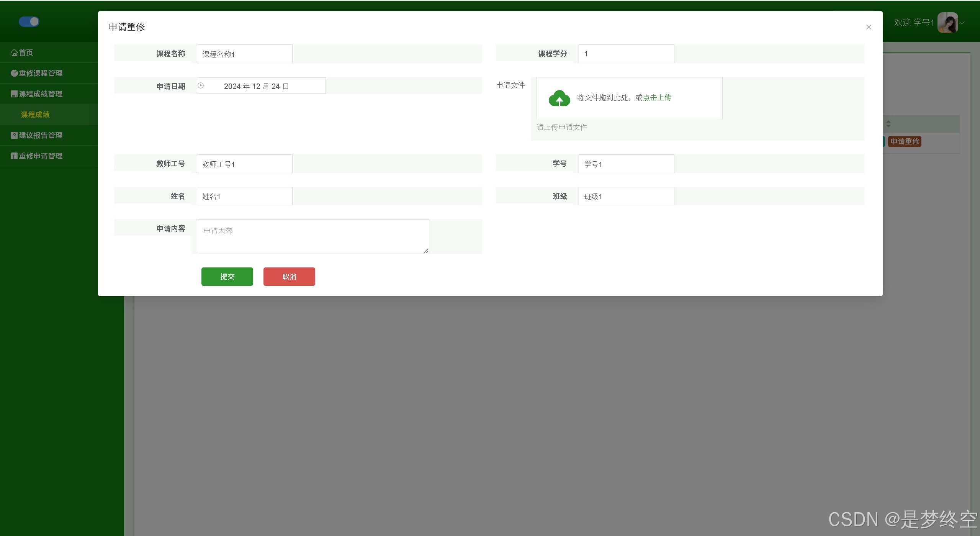Click the 申请重修 button in table row
This screenshot has height=536, width=980.
[x=904, y=141]
